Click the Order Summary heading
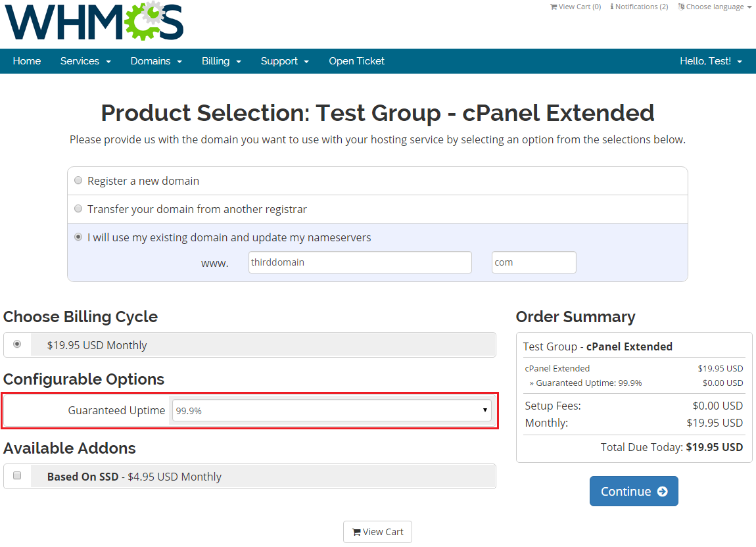 pos(576,316)
